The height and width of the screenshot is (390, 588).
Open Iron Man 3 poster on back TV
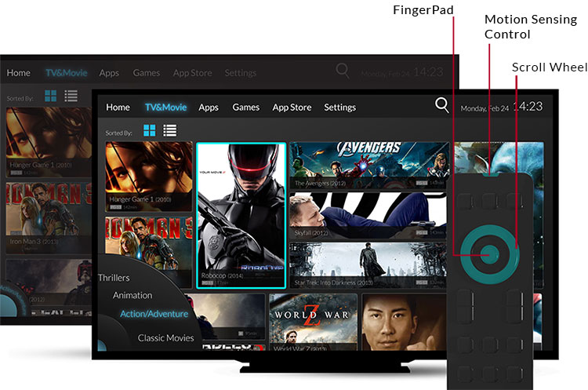[49, 218]
